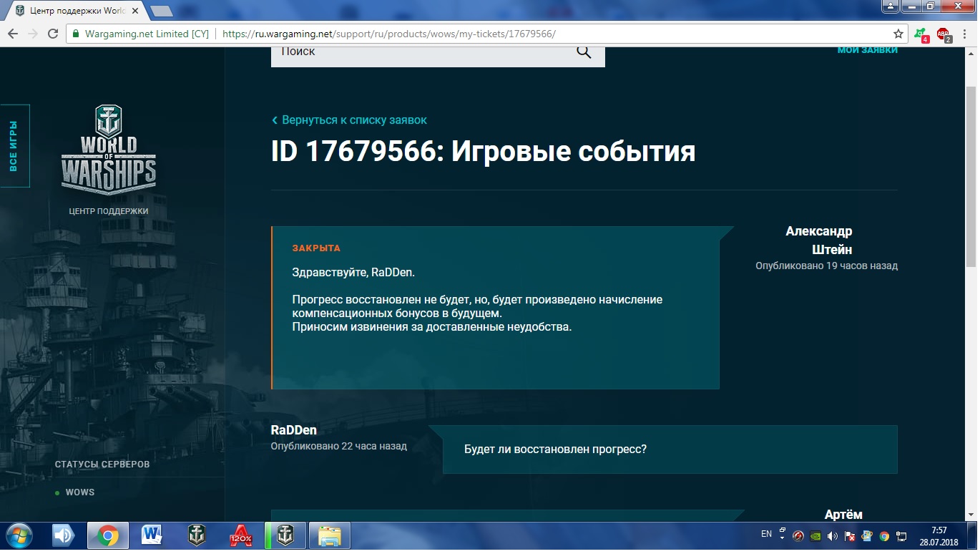Image resolution: width=980 pixels, height=554 pixels.
Task: Click the running World of Warships taskbar icon
Action: (285, 535)
